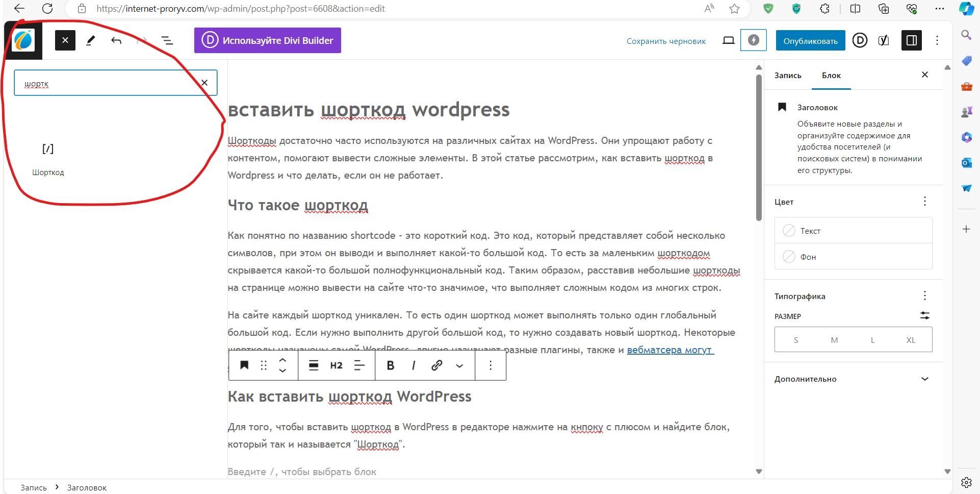Reload the browser page
Viewport: 980px width, 494px height.
[x=47, y=8]
